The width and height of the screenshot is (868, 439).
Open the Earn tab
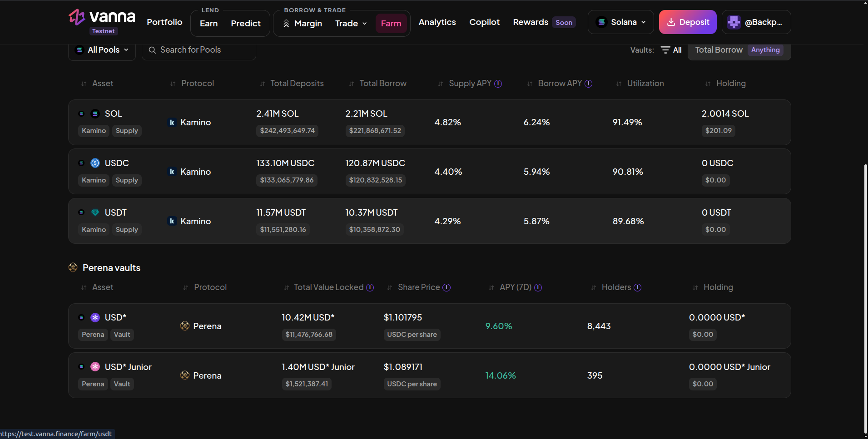[208, 23]
